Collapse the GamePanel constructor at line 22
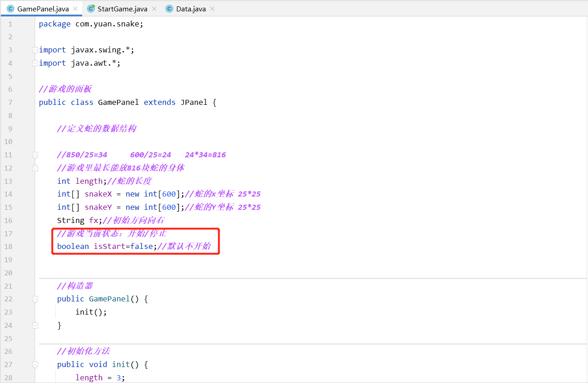 35,299
